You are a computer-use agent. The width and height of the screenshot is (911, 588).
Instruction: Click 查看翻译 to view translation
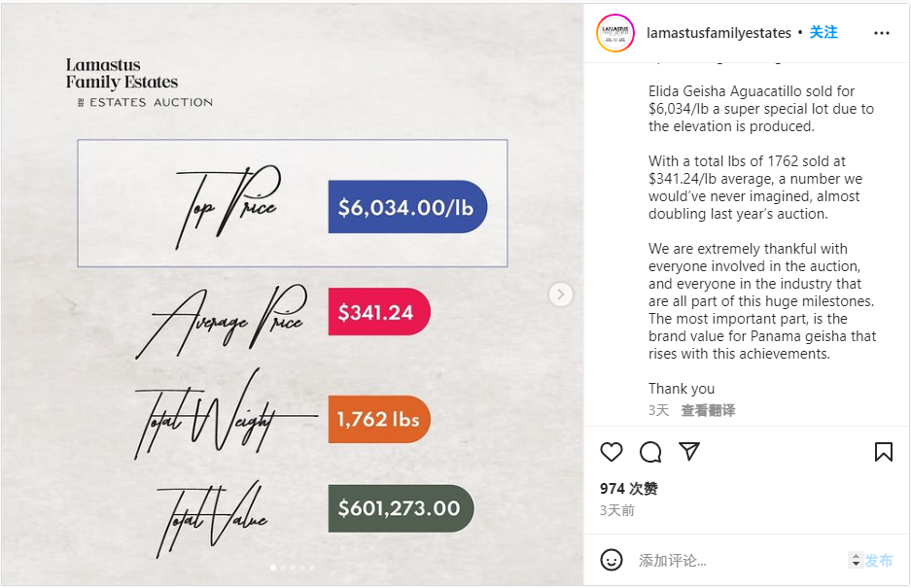coord(708,411)
